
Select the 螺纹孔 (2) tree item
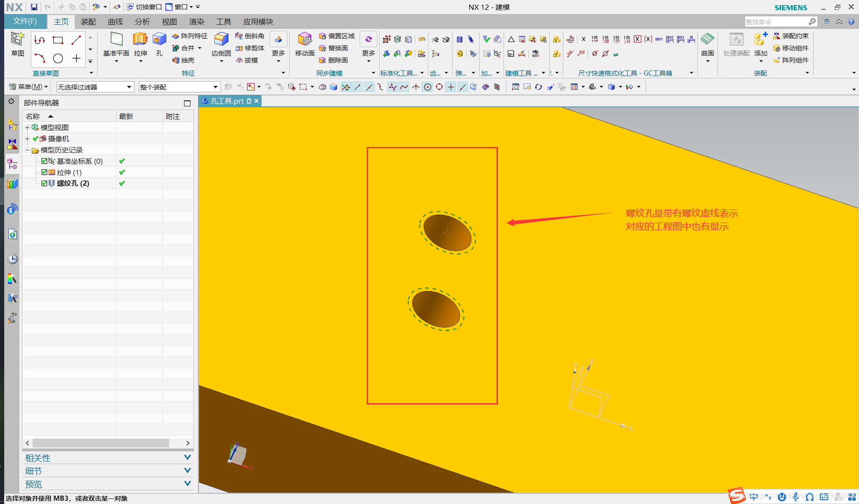coord(73,183)
